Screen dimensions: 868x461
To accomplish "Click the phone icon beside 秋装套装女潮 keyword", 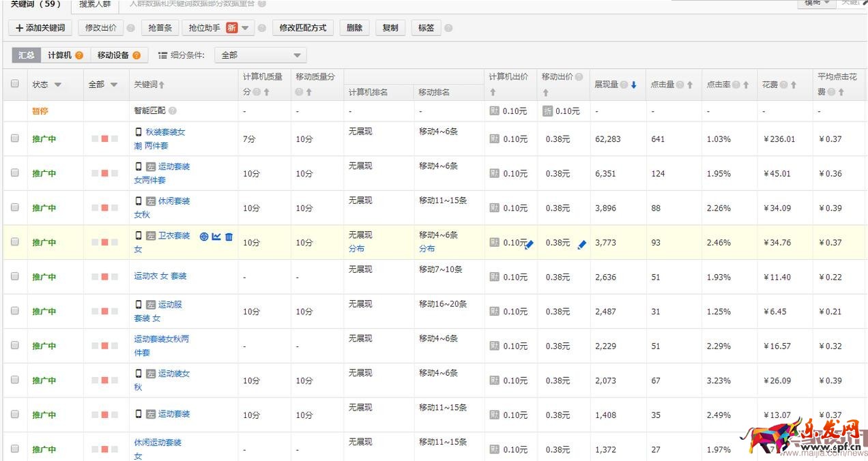I will coord(139,132).
